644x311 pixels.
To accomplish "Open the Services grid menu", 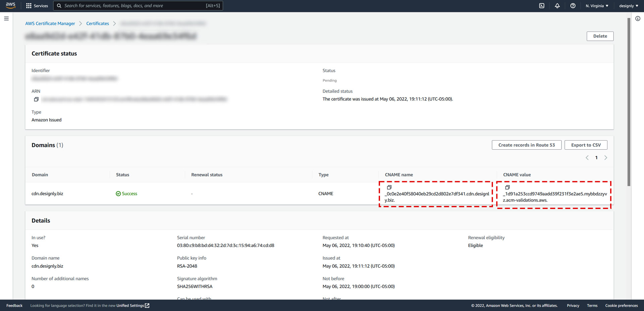I will [37, 6].
